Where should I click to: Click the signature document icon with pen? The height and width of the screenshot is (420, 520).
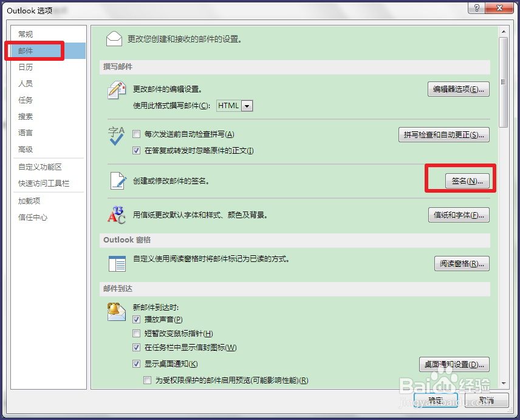click(x=118, y=181)
